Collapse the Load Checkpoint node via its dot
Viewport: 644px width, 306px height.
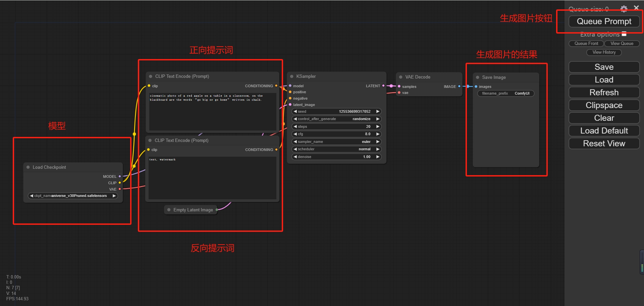[28, 167]
